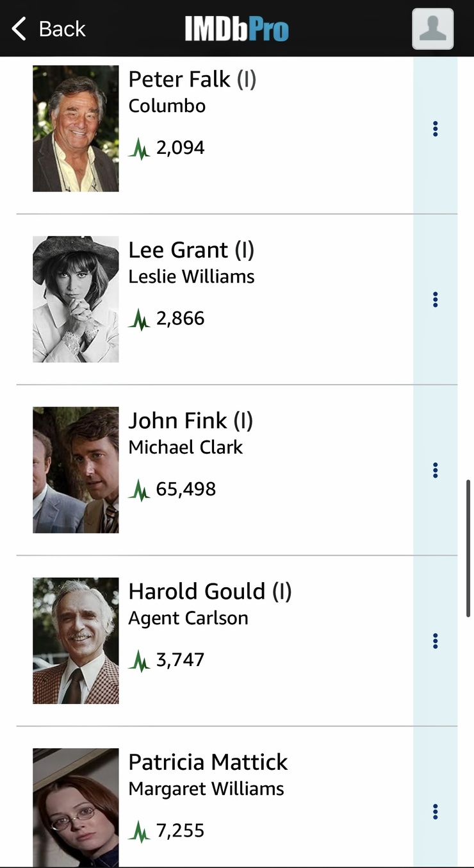Click Peter Falk's green STARmeter trend icon
Image resolution: width=474 pixels, height=868 pixels.
pyautogui.click(x=140, y=147)
